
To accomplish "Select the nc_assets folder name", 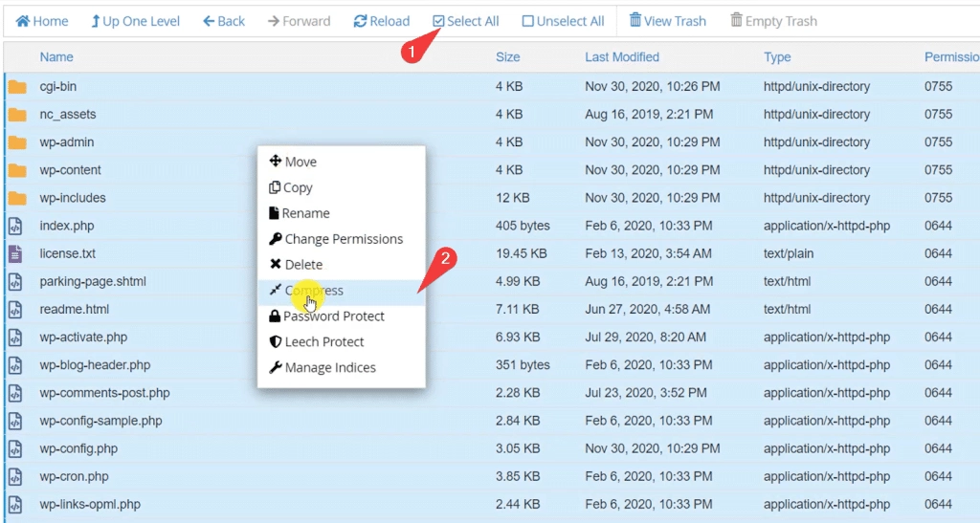I will coord(68,115).
